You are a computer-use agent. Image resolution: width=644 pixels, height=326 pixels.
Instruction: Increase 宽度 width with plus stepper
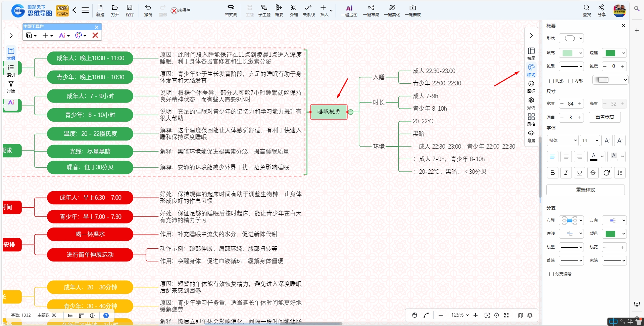pyautogui.click(x=580, y=104)
